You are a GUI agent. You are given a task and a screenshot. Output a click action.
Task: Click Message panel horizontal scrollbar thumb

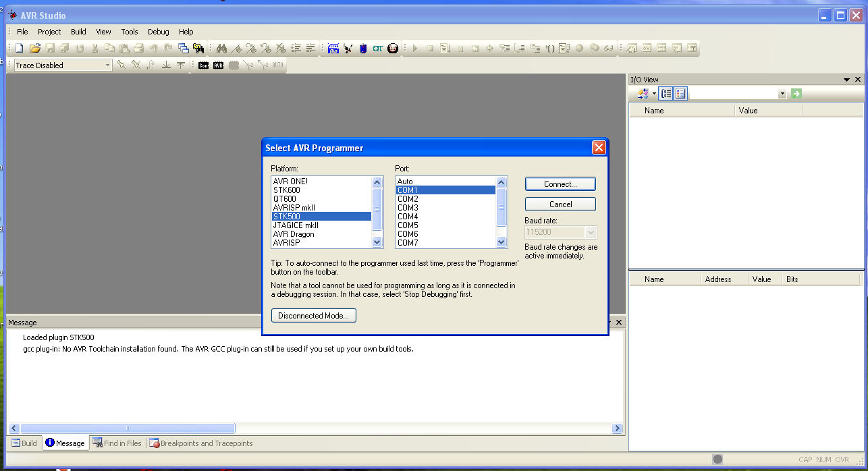[128, 428]
